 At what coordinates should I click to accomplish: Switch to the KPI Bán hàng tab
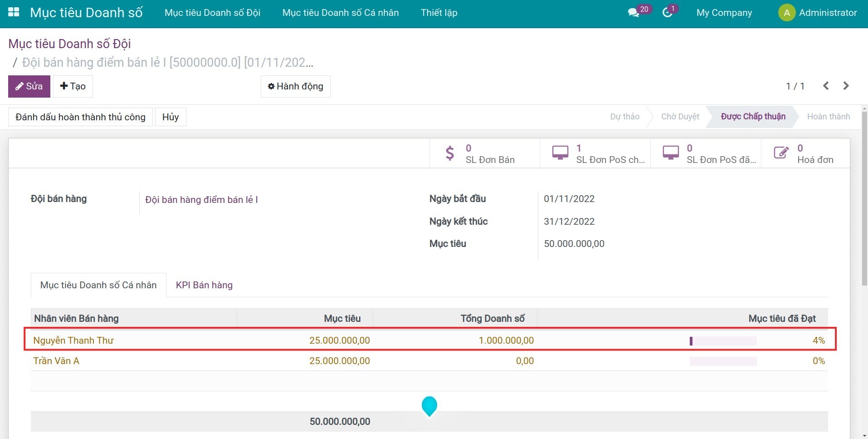coord(204,285)
